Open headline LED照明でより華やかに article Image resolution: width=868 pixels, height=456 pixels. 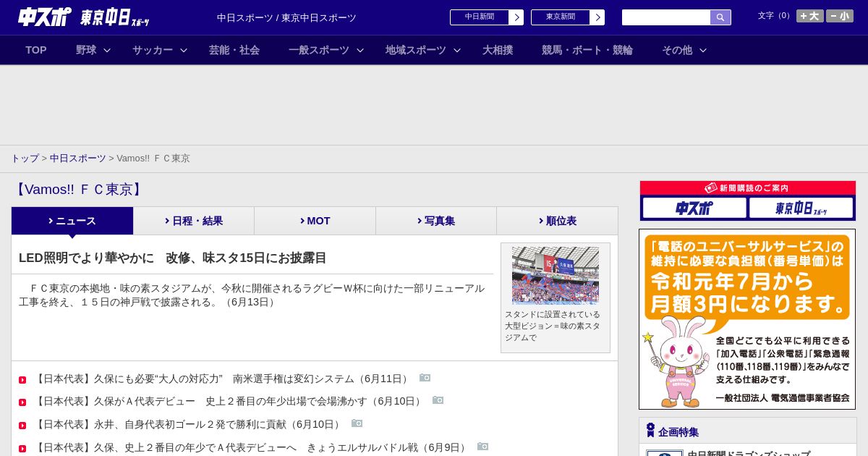(173, 258)
